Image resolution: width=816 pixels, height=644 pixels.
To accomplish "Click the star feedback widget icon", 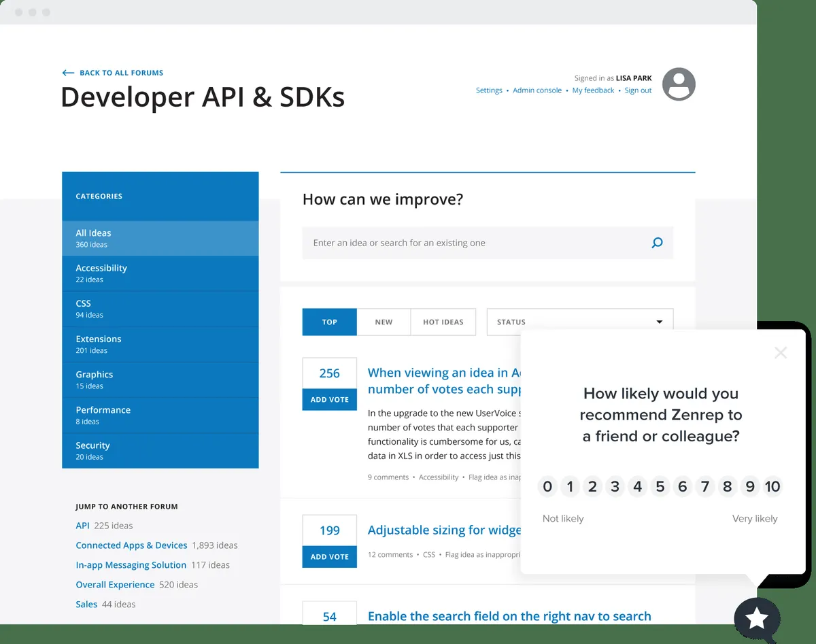I will [x=757, y=619].
